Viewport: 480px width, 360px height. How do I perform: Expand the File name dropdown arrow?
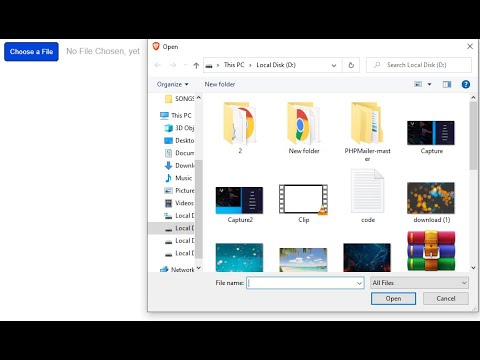[359, 283]
